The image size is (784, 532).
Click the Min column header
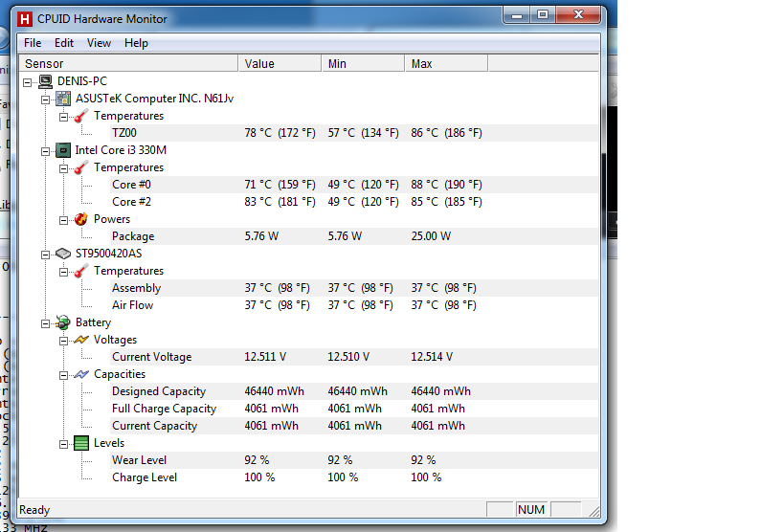[x=363, y=63]
